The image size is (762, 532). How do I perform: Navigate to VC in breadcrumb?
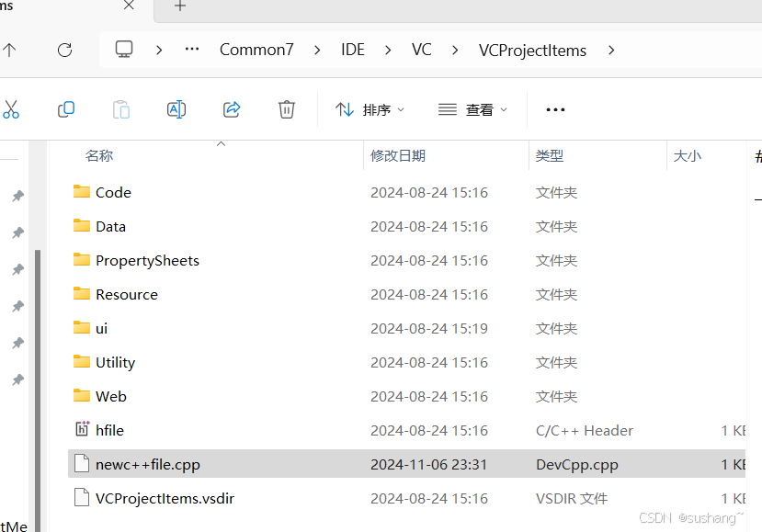[421, 50]
